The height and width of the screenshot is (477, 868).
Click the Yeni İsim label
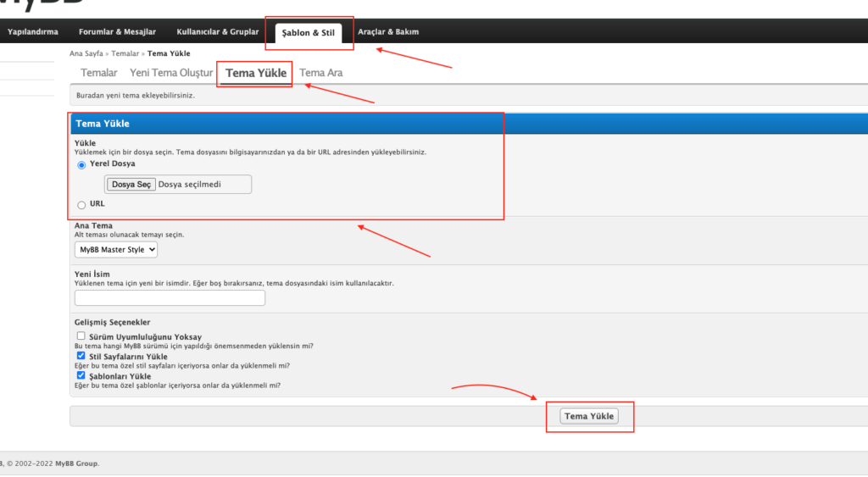[92, 274]
